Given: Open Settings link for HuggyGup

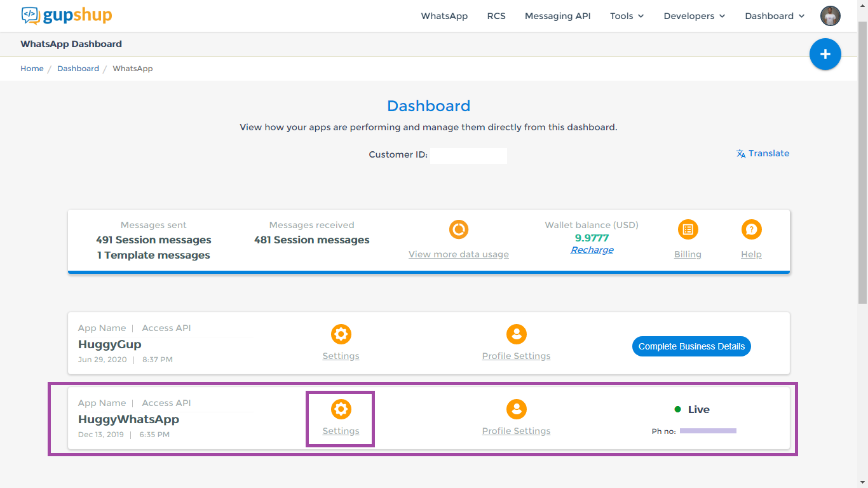Looking at the screenshot, I should (x=341, y=356).
